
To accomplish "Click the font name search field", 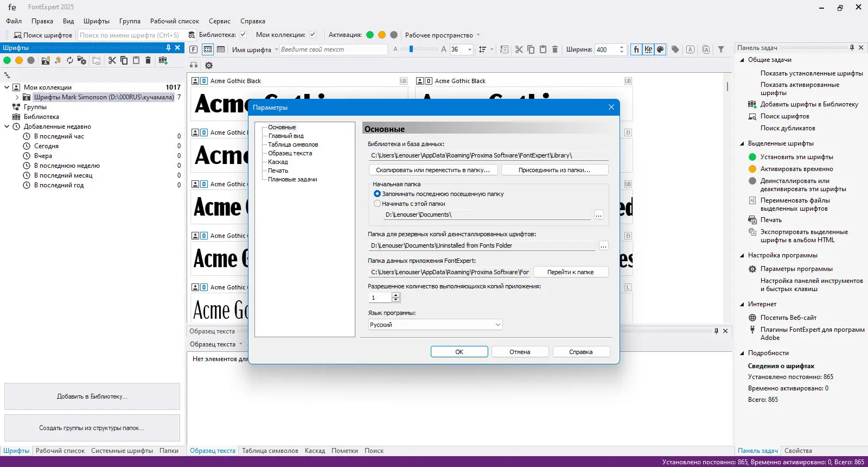I will (x=131, y=35).
